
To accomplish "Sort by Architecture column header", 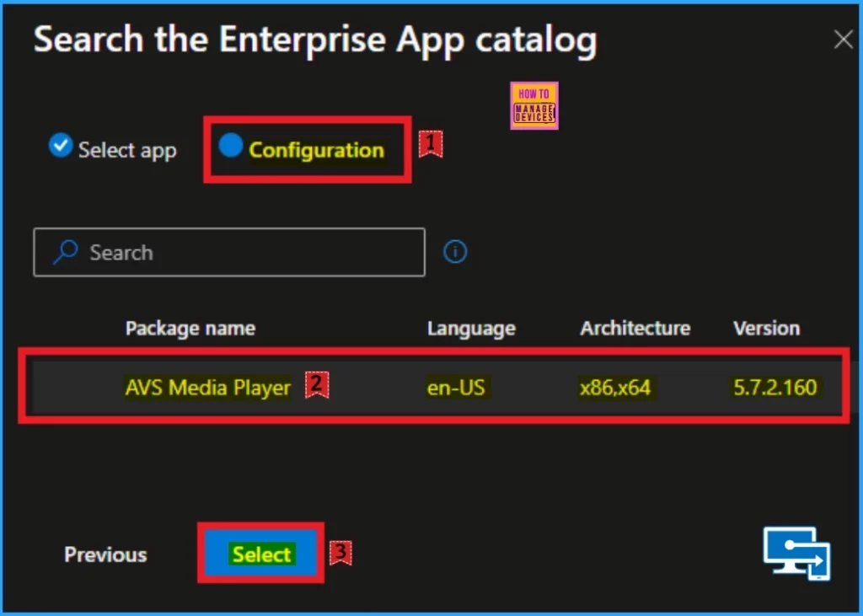I will (x=635, y=328).
